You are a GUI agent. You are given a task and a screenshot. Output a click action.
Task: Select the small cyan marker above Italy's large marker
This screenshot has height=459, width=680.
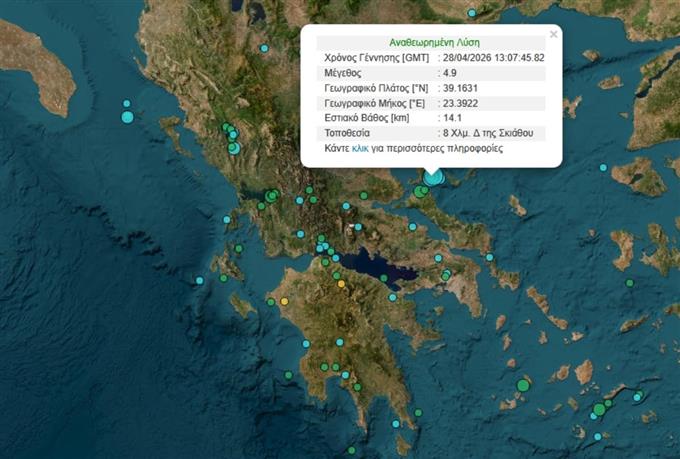coord(127,104)
